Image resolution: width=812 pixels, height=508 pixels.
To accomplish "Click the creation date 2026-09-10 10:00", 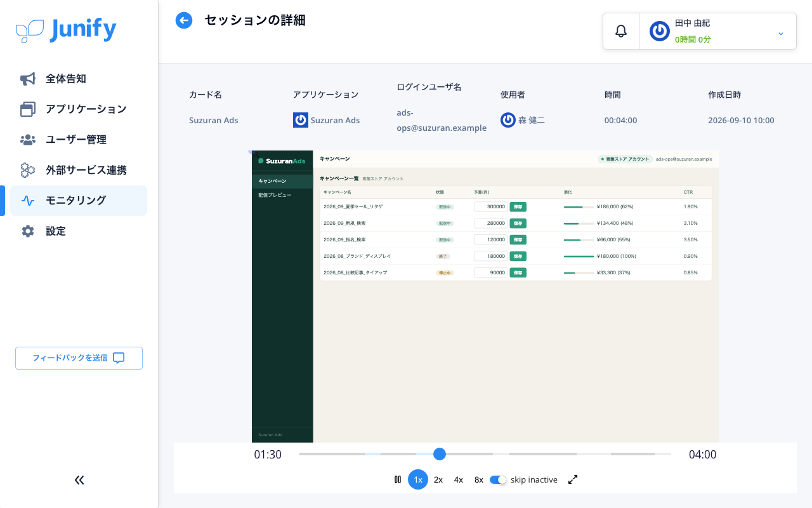I will pos(741,120).
